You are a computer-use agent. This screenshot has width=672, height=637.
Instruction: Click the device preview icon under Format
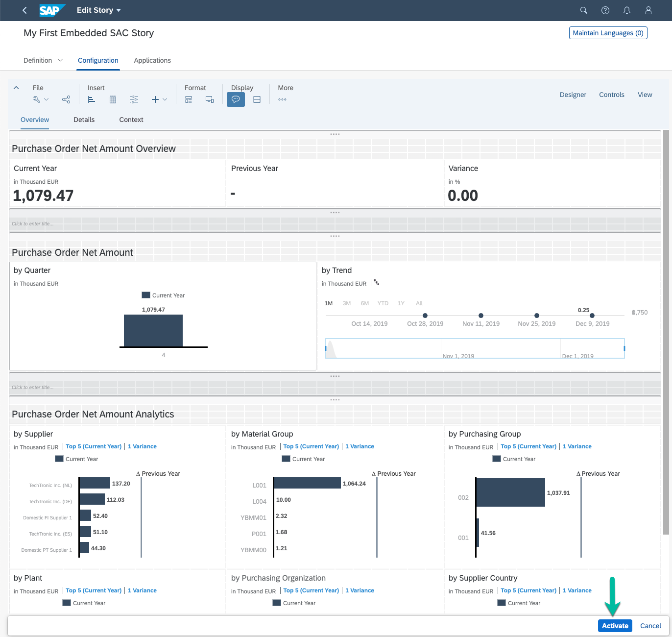pos(210,99)
